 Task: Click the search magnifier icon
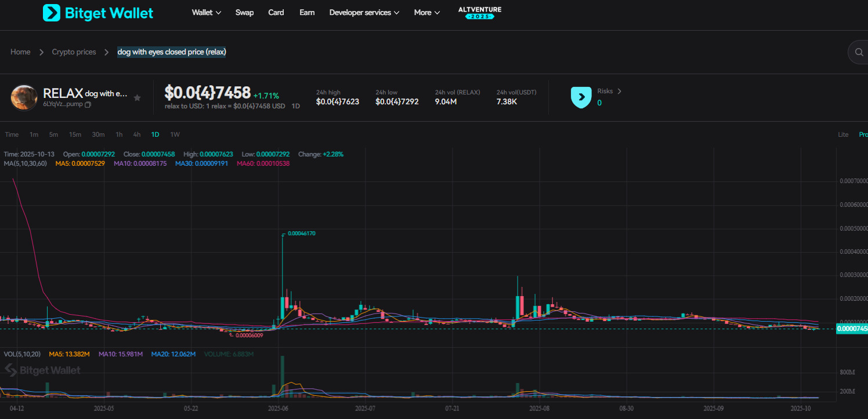(x=859, y=52)
